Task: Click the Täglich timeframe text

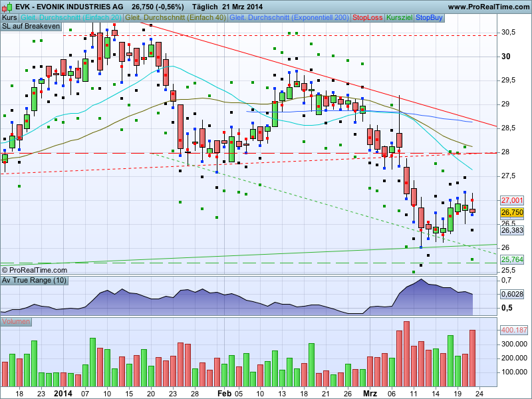Action: pos(205,7)
